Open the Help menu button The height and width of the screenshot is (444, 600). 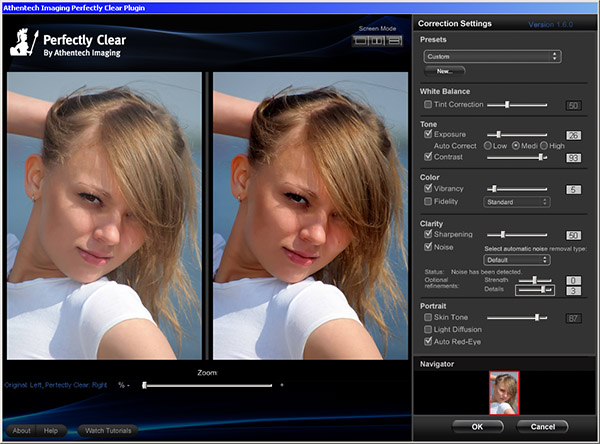click(x=50, y=431)
